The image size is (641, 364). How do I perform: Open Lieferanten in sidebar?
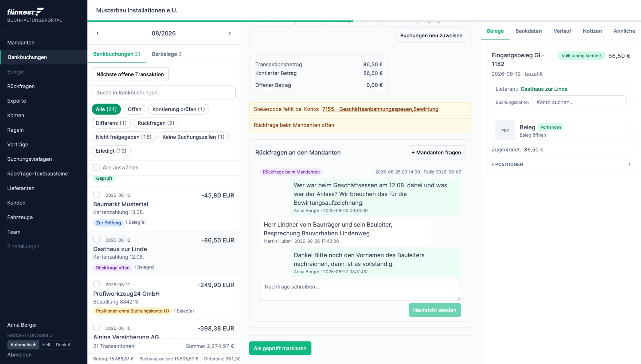pos(44,188)
